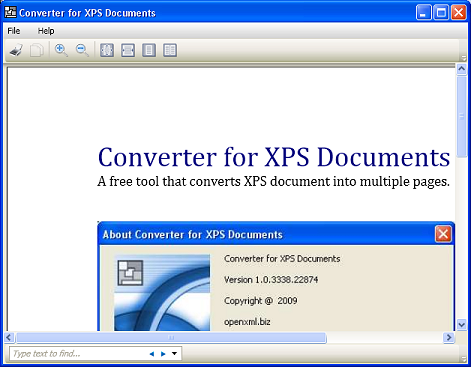Image resolution: width=471 pixels, height=367 pixels.
Task: Click the Copy icon in the toolbar
Action: tap(37, 50)
